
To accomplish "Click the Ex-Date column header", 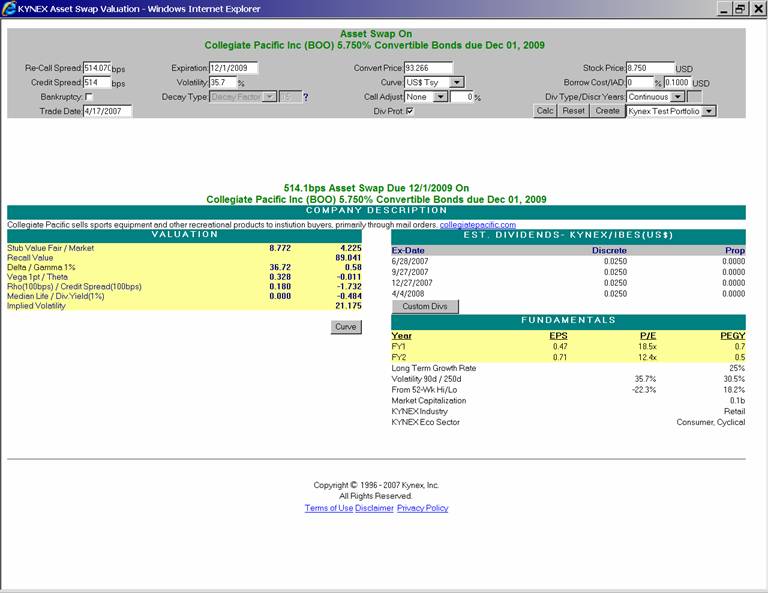I will pos(408,250).
